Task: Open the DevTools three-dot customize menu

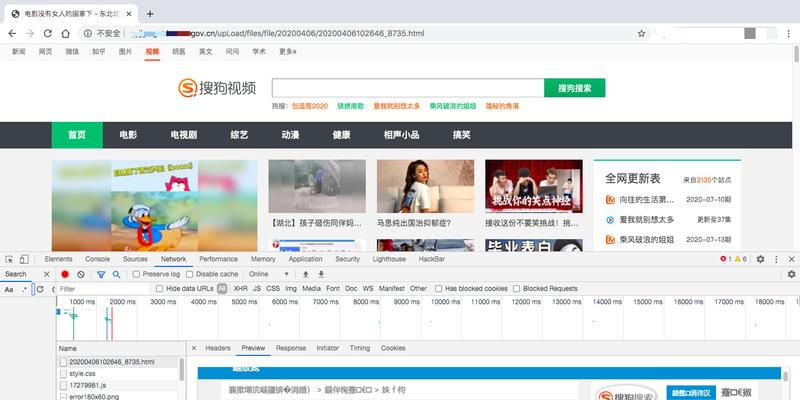Action: click(776, 259)
